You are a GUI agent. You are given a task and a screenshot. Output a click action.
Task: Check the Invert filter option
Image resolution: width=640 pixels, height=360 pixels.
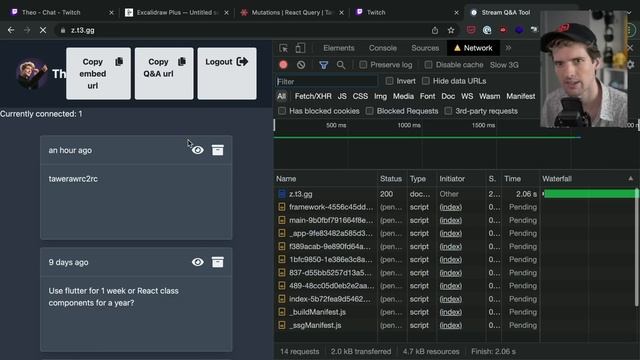point(389,81)
